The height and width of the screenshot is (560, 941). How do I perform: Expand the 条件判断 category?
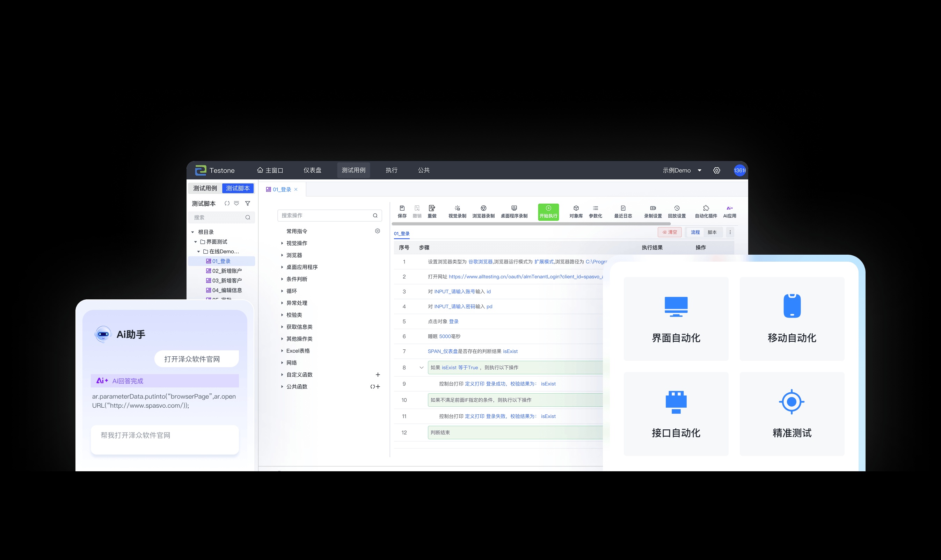(x=282, y=279)
